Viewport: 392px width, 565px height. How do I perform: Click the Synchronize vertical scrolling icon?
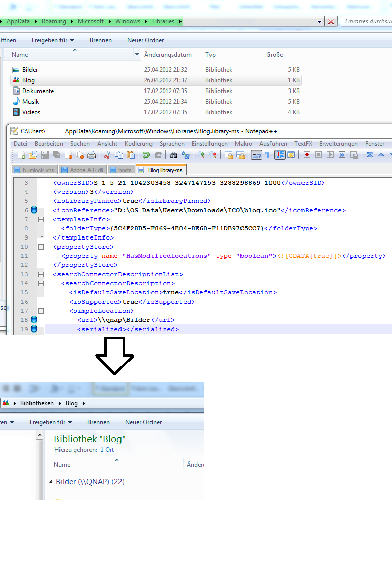tap(229, 155)
